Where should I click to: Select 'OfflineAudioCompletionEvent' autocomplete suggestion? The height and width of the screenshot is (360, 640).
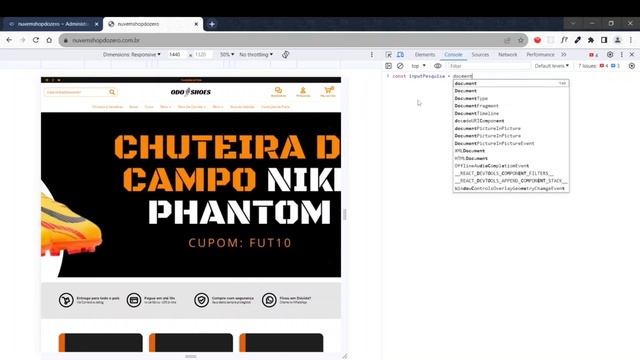(511, 166)
